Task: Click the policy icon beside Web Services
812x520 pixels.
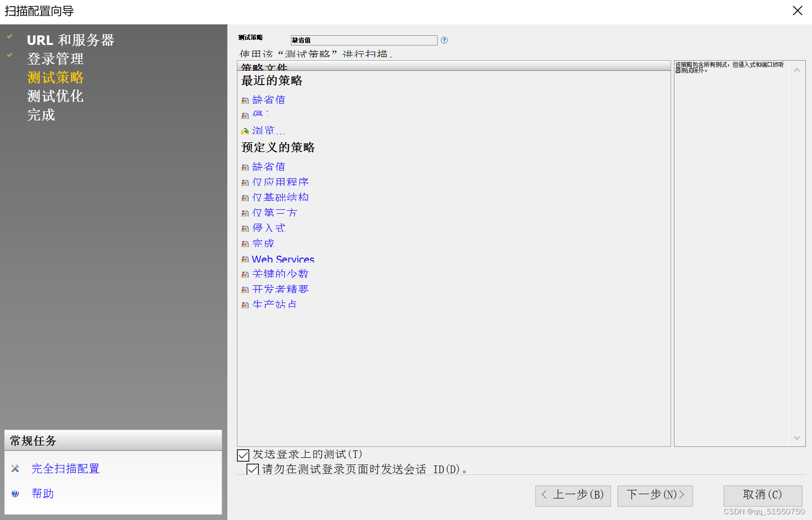Action: pyautogui.click(x=245, y=259)
